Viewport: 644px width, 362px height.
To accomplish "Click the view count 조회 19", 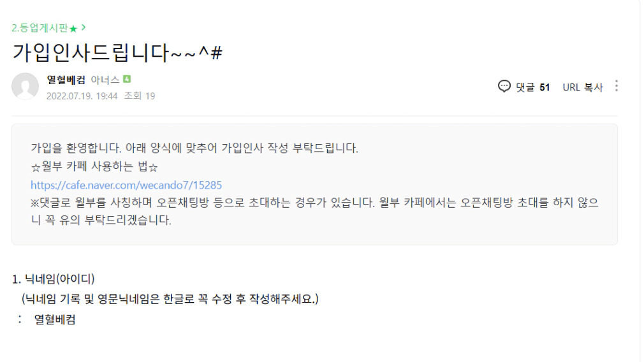I will [140, 96].
